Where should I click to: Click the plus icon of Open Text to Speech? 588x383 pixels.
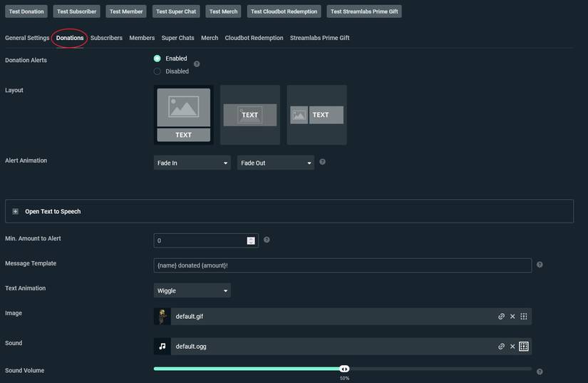click(x=16, y=212)
